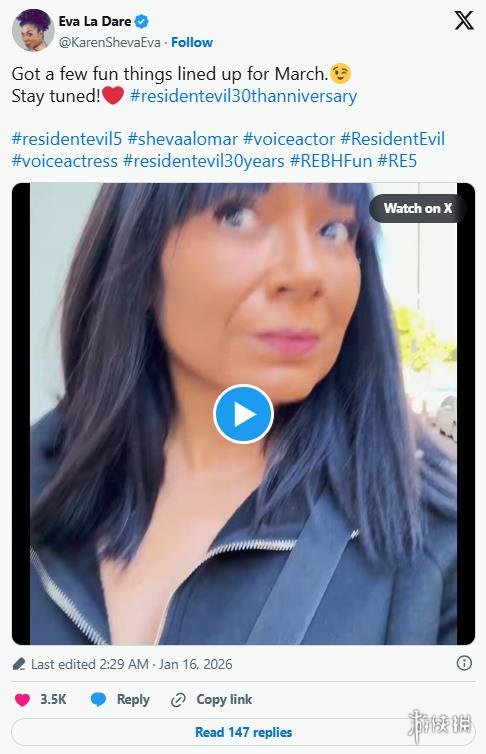Click the blue reply bubble icon

[99, 700]
